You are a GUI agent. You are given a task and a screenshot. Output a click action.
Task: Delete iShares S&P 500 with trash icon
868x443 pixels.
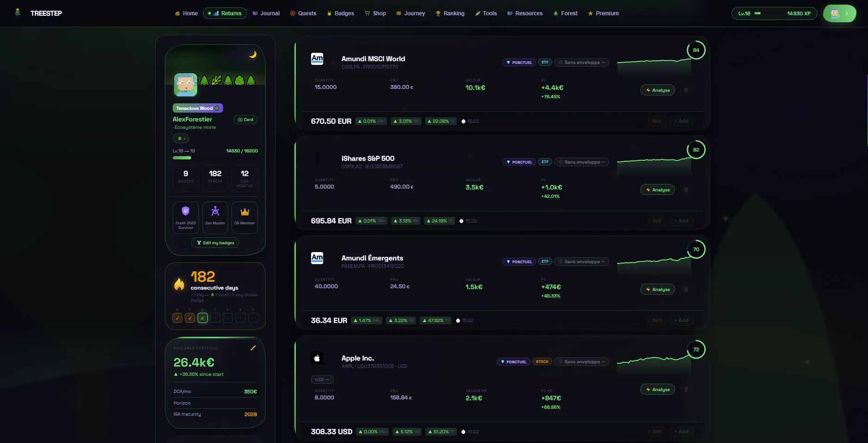click(x=686, y=190)
